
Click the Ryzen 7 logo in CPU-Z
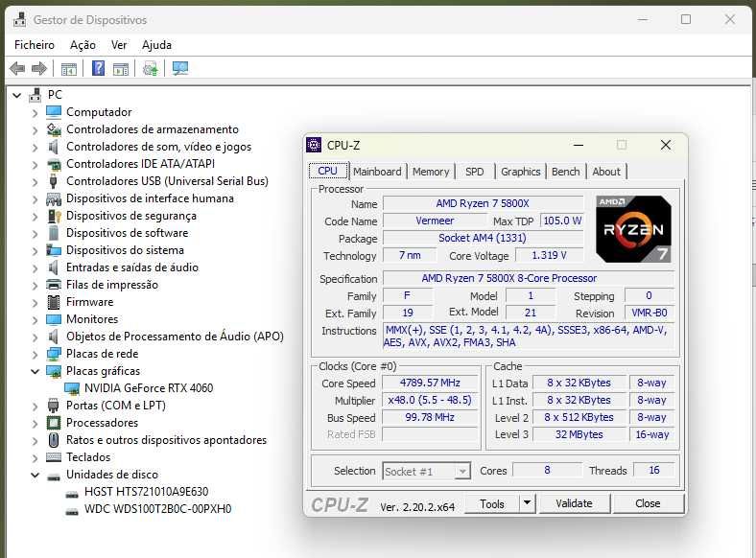point(633,229)
